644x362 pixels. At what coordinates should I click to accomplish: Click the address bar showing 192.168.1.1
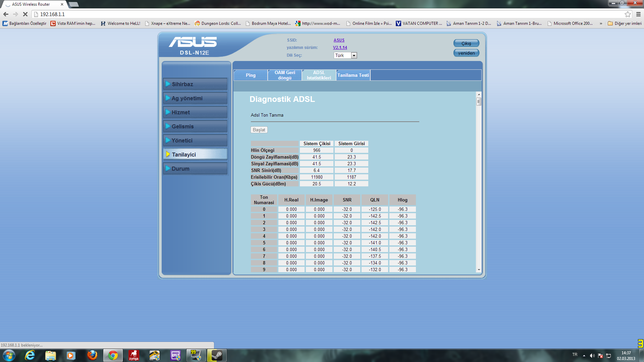pos(329,14)
